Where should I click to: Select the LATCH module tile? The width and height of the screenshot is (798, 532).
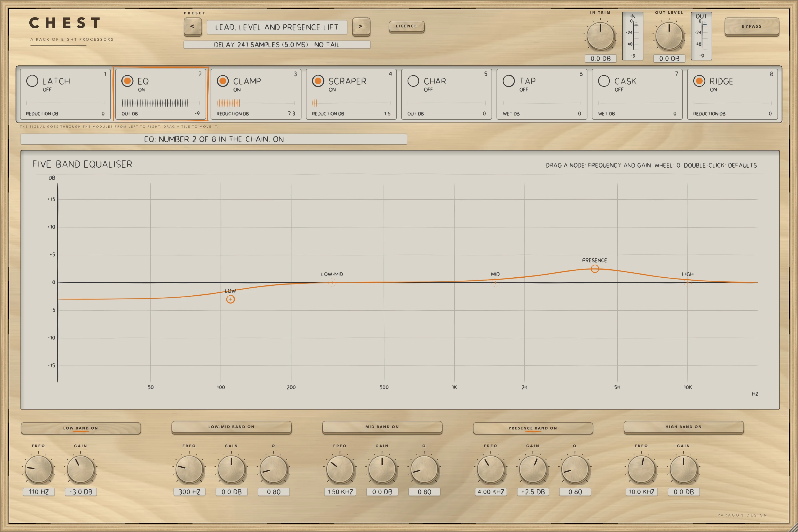[x=65, y=94]
